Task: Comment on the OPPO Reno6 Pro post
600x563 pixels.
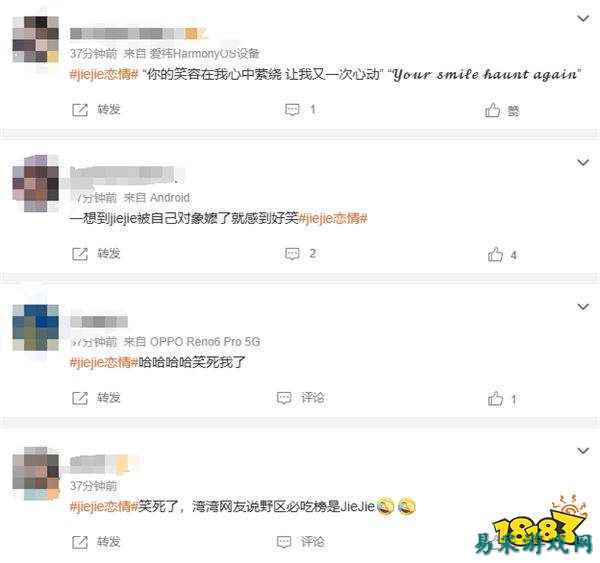Action: pos(301,398)
